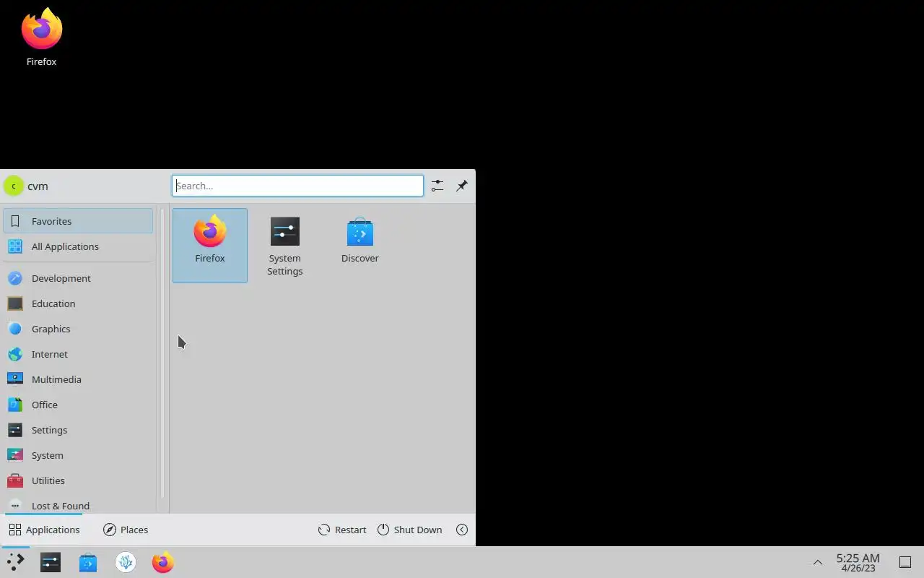This screenshot has width=924, height=578.
Task: Switch to the Applications tab
Action: point(44,530)
